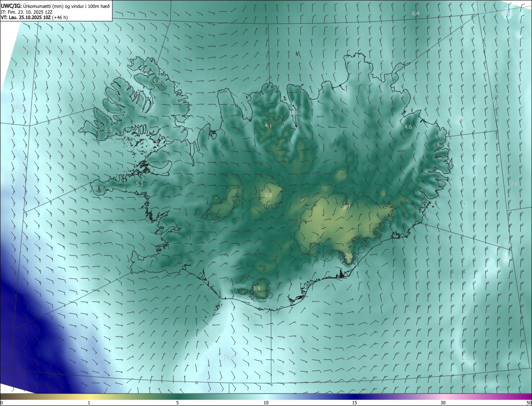Click the 5.9 value label on the map
532x406 pixels.
click(x=108, y=130)
